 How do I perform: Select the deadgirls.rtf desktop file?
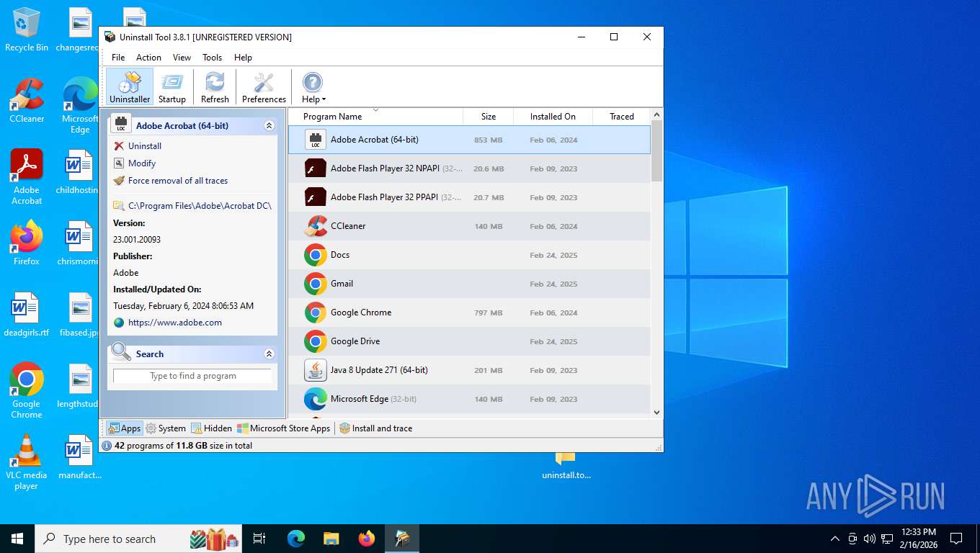(x=27, y=315)
